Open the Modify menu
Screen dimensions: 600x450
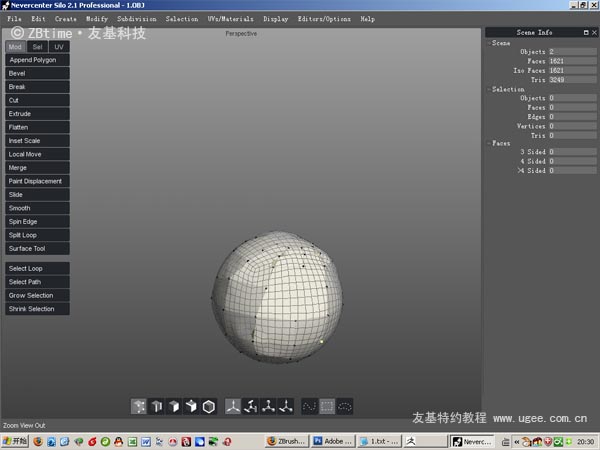tap(97, 19)
